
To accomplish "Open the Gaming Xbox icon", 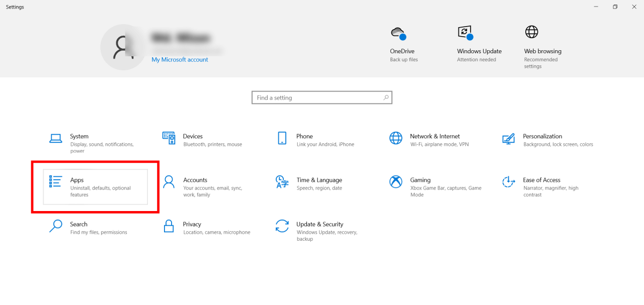I will 396,182.
